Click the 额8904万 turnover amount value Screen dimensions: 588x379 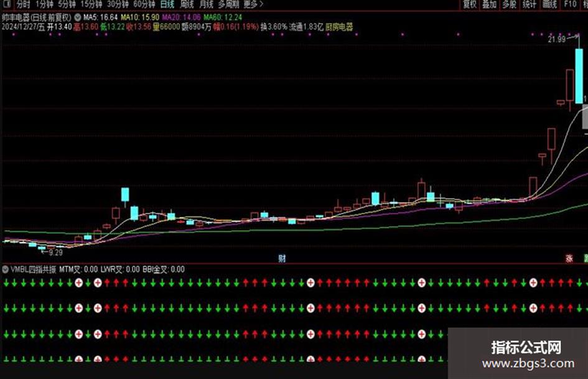(x=197, y=27)
